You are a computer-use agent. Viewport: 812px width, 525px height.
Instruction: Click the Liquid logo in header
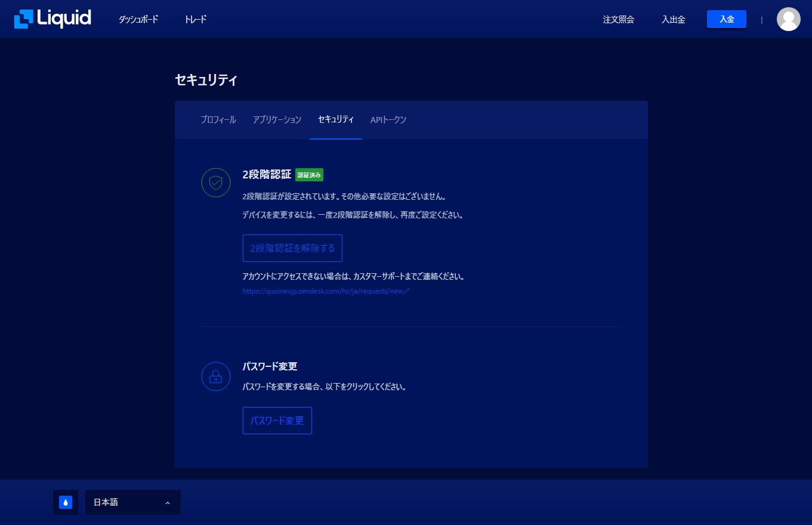pos(53,19)
